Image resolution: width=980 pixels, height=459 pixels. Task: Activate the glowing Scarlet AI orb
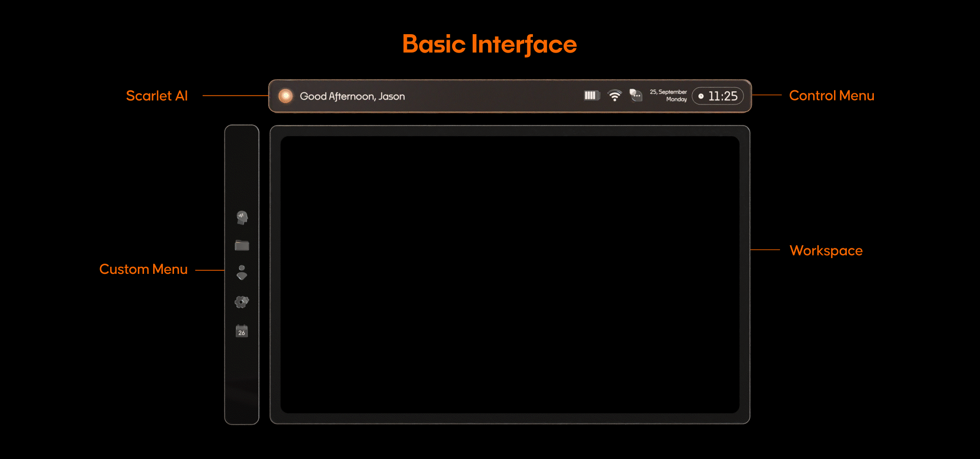286,96
